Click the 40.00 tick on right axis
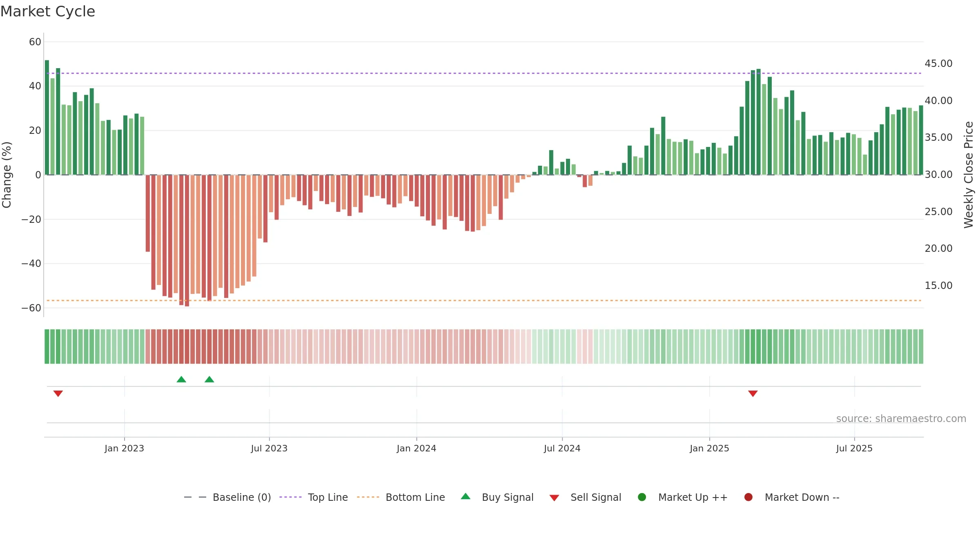 (x=938, y=101)
